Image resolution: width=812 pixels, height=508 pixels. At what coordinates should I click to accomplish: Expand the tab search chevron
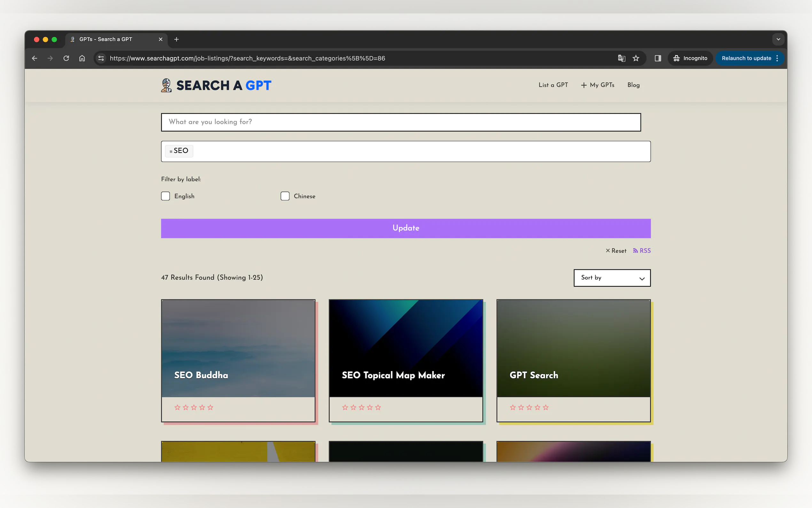[x=778, y=39]
